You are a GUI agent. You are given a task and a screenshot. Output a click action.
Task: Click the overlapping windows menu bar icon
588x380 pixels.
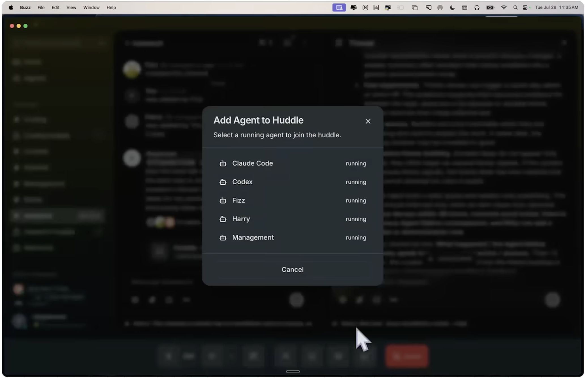point(415,8)
